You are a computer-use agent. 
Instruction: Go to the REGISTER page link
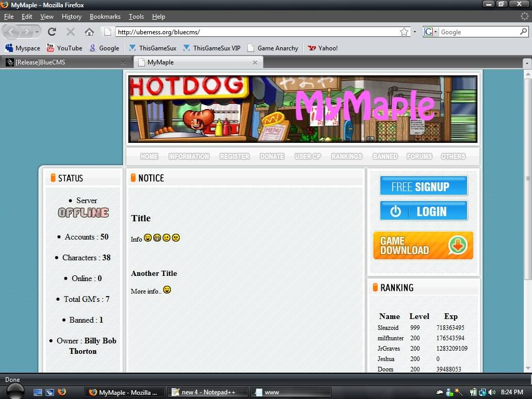pos(234,156)
